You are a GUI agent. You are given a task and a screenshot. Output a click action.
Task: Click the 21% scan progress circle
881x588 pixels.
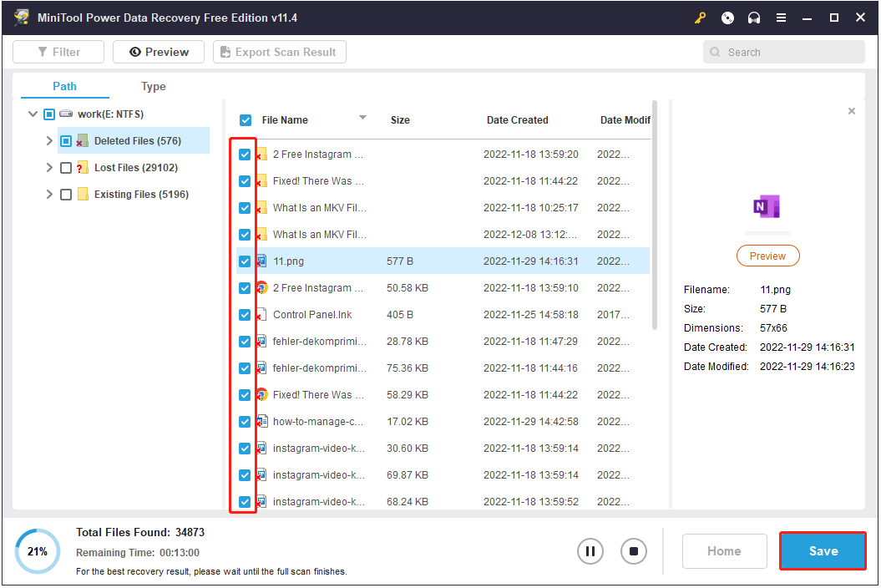37,551
